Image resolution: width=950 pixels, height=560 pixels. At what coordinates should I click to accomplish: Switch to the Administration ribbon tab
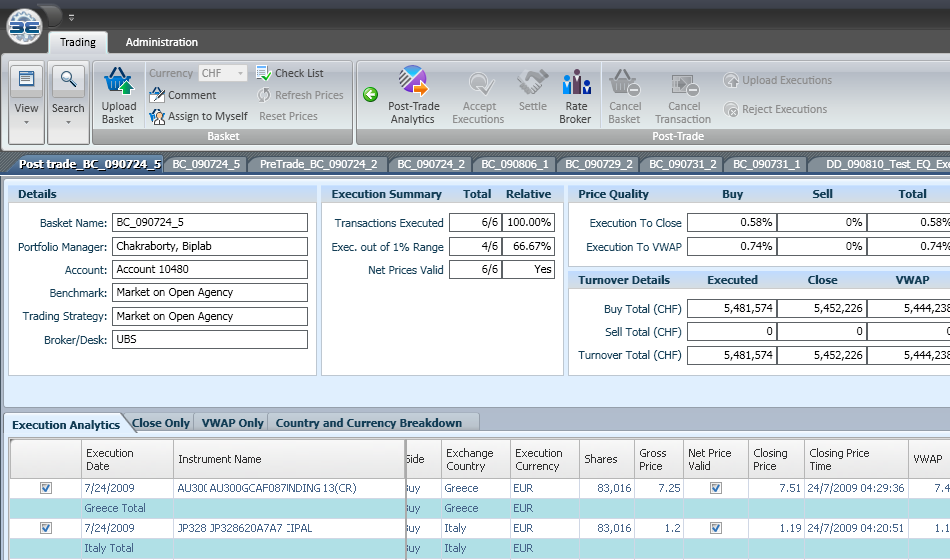pos(161,42)
